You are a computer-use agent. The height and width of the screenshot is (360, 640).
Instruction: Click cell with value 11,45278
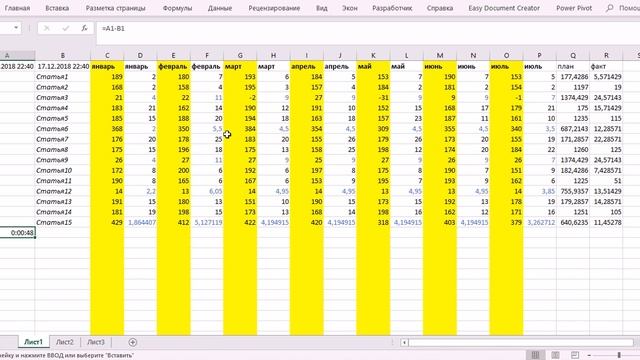pos(606,222)
